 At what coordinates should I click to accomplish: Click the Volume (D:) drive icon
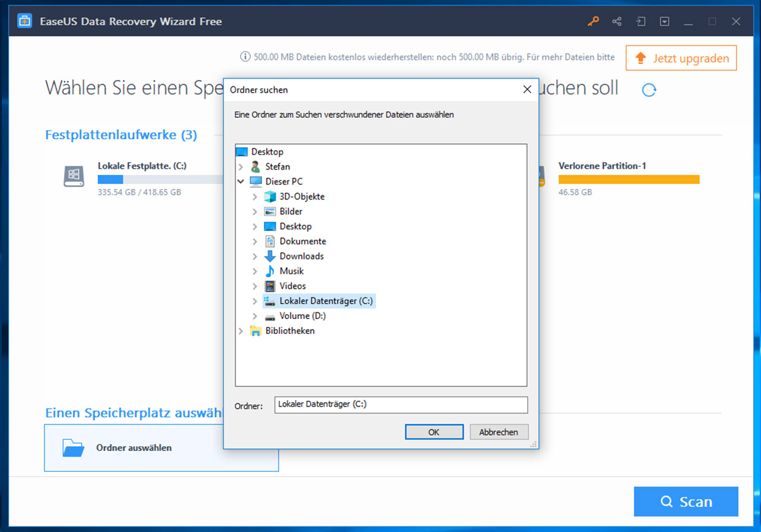(270, 317)
